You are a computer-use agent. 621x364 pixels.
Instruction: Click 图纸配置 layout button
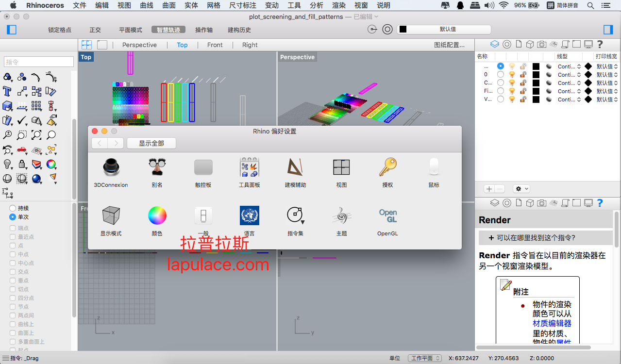tap(449, 45)
